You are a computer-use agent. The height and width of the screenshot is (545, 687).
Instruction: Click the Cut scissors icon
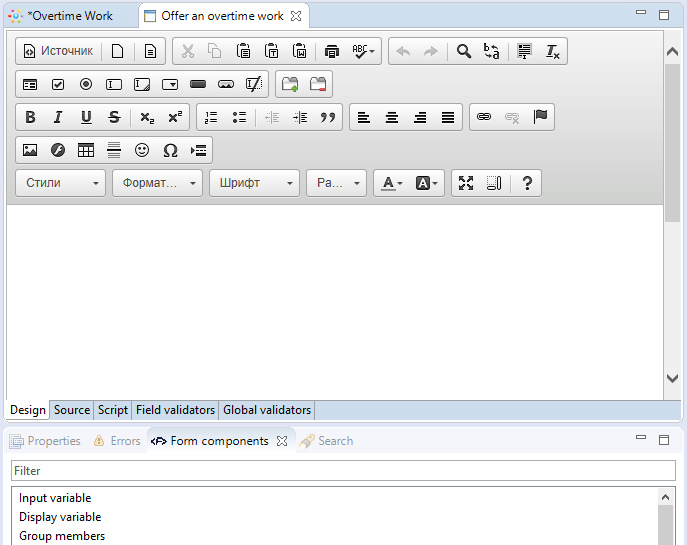pos(188,51)
